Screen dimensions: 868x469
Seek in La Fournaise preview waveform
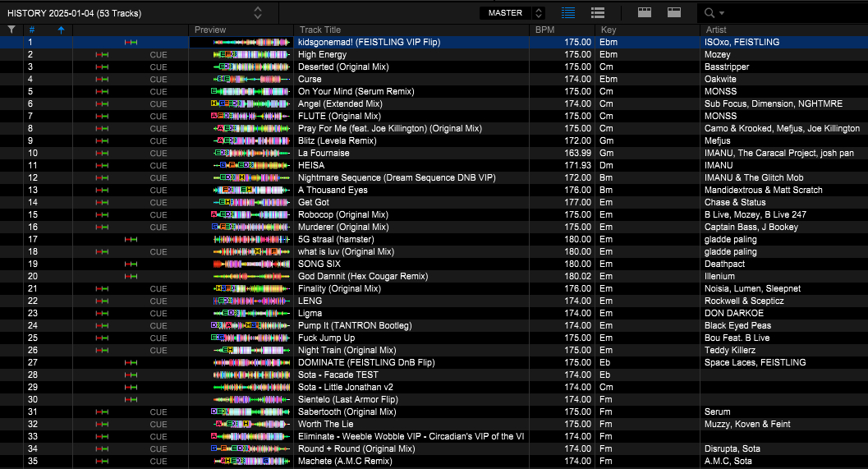(251, 153)
